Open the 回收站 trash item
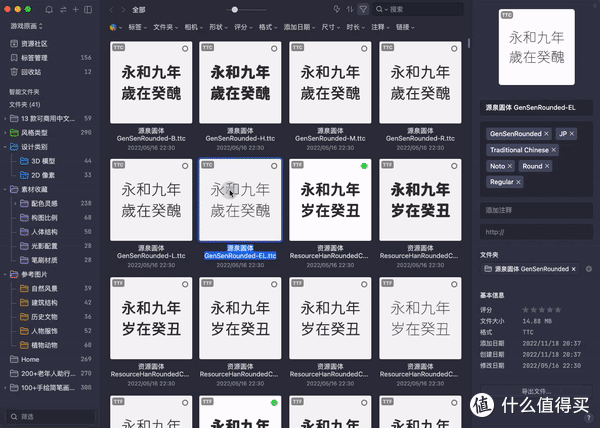This screenshot has height=428, width=600. point(31,72)
